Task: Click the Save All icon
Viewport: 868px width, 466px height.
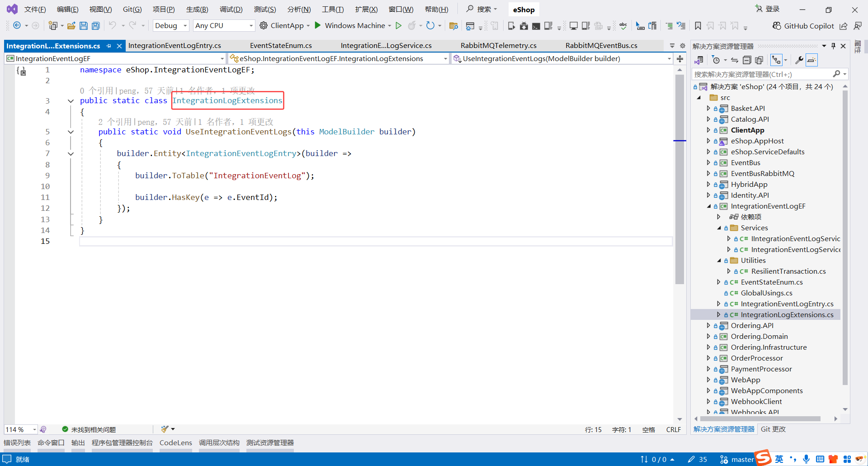Action: [96, 26]
